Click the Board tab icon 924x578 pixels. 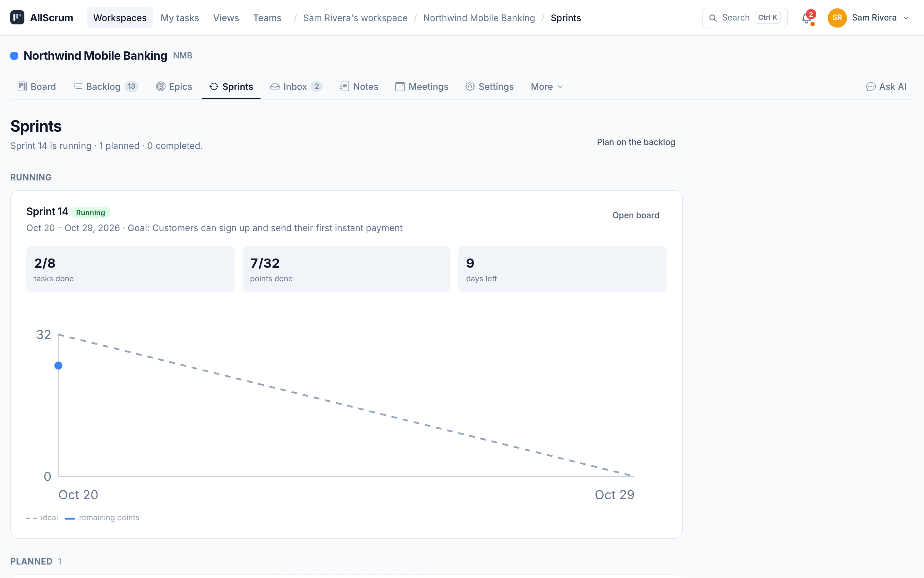22,86
